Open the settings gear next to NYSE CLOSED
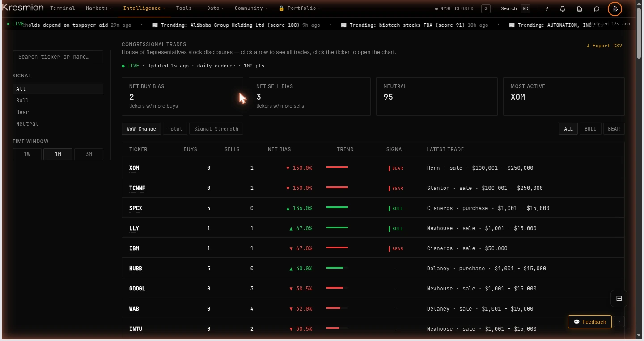644x341 pixels. coord(486,8)
